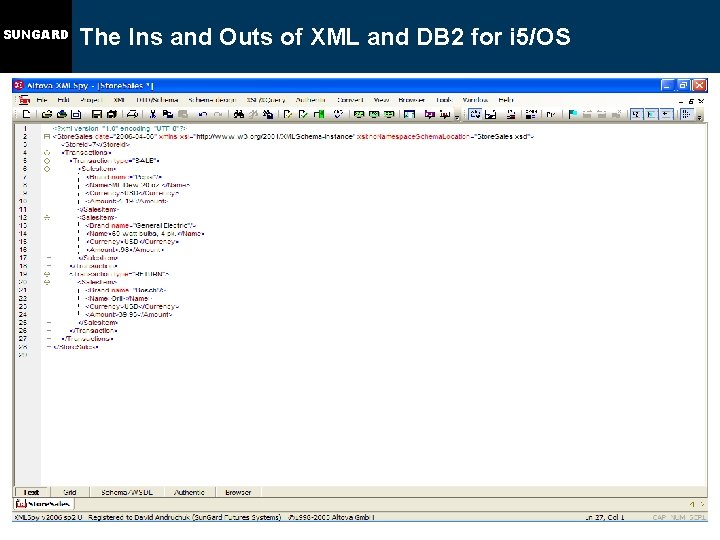Click the NUM indicator in status bar
The width and height of the screenshot is (720, 540).
coord(678,517)
